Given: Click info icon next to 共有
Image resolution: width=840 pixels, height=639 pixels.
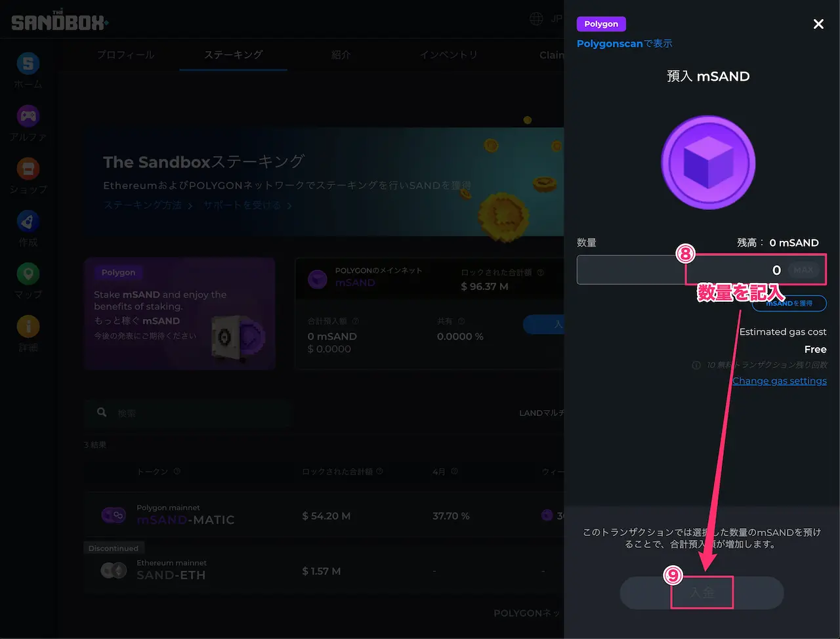Looking at the screenshot, I should coord(461,321).
